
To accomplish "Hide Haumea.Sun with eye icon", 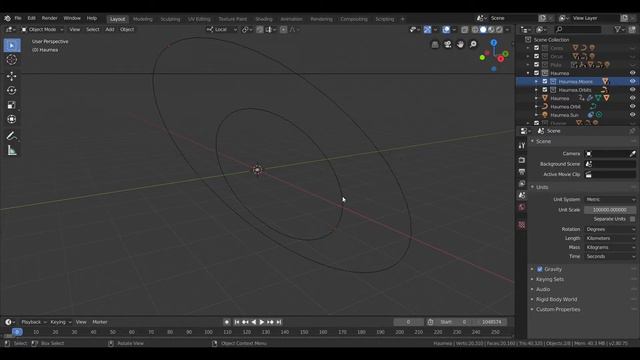I will pos(632,115).
